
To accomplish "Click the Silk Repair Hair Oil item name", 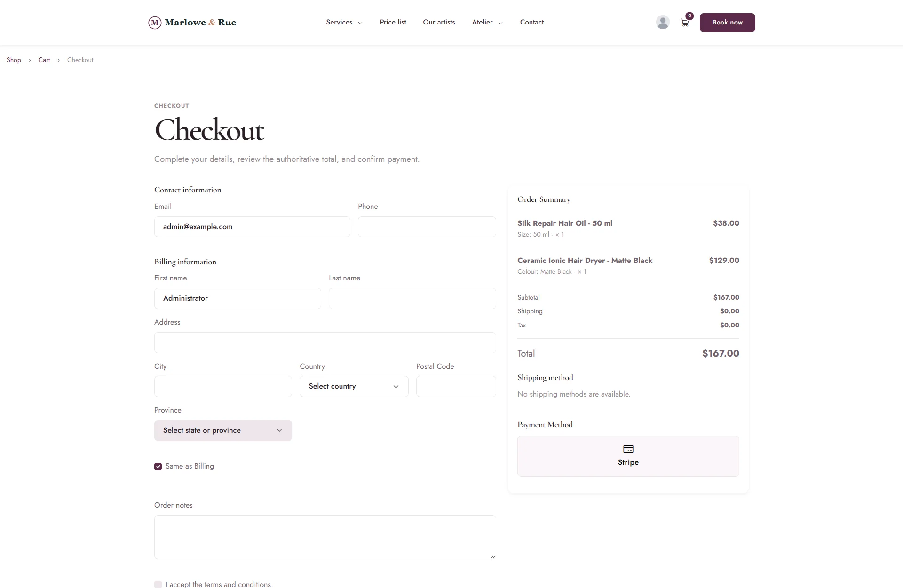I will pyautogui.click(x=565, y=223).
